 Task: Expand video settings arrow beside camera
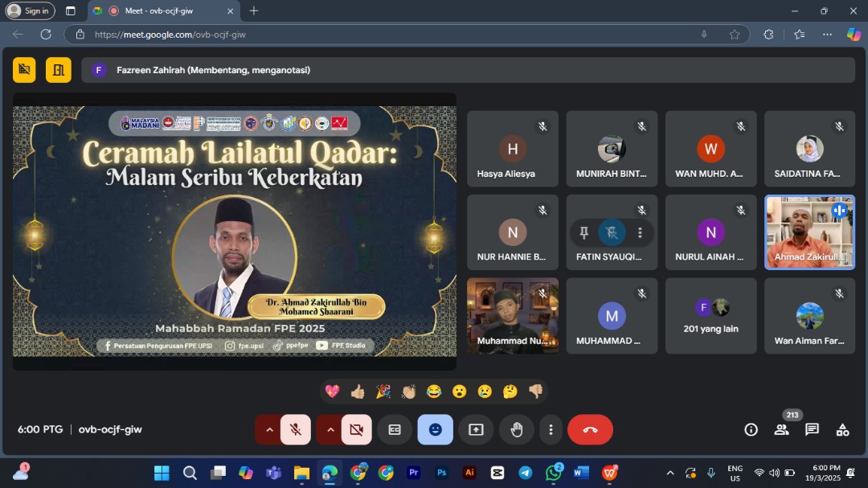coord(330,429)
